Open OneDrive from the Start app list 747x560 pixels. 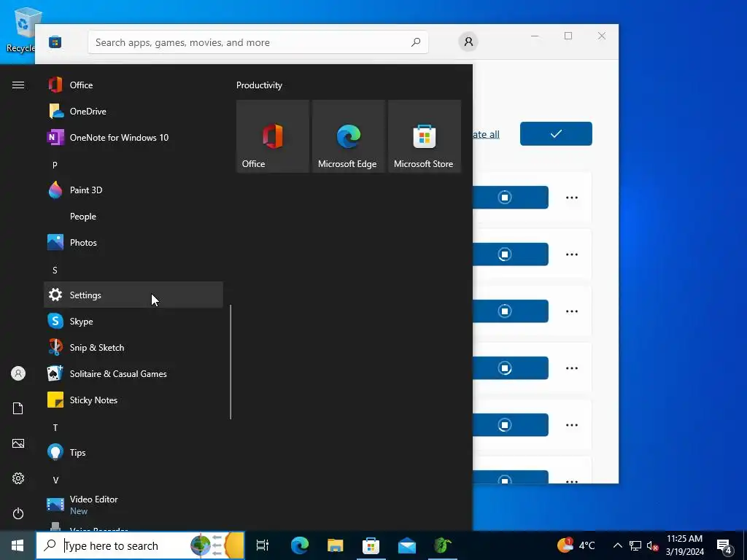[133, 112]
